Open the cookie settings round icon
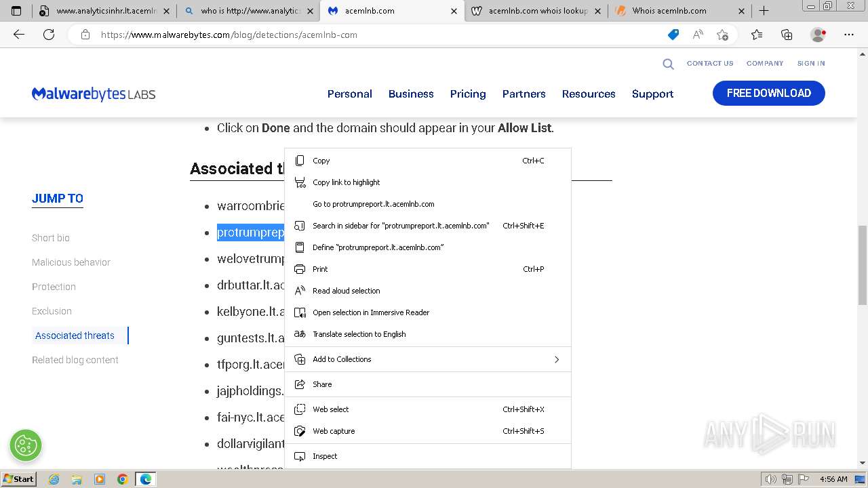 click(26, 445)
